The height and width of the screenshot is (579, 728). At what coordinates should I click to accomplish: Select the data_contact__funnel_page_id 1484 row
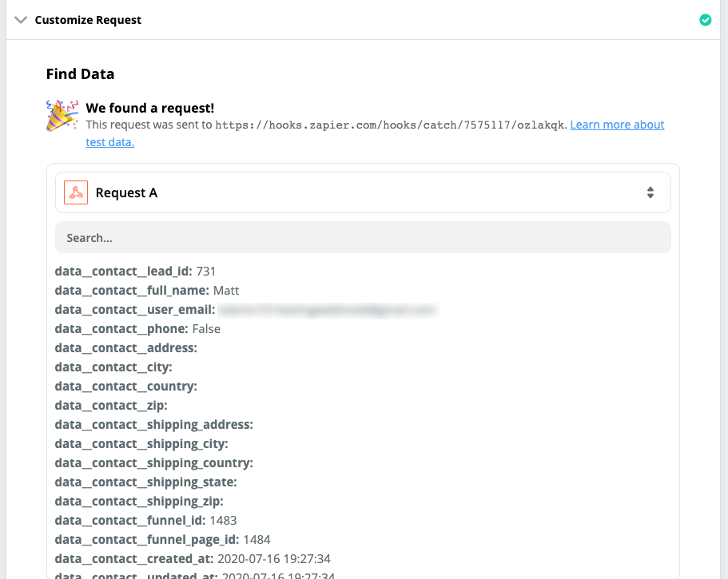(x=162, y=540)
